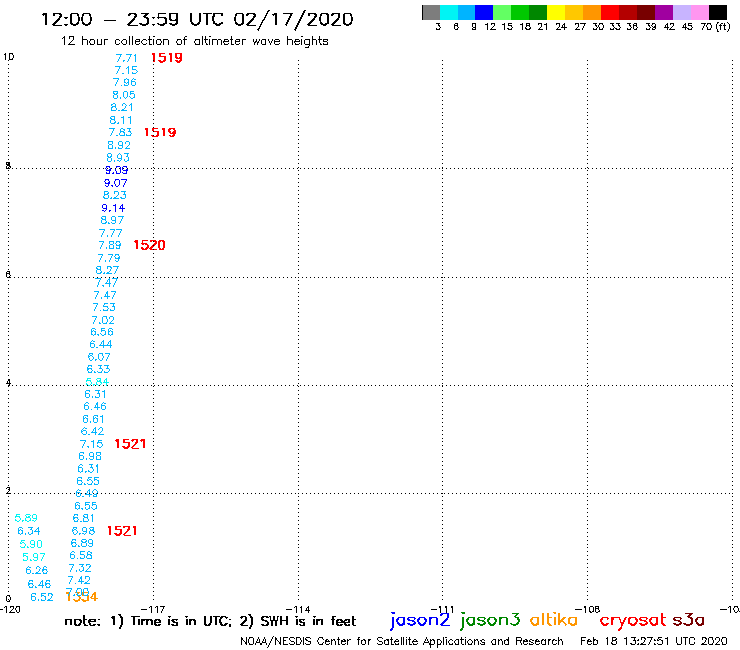Image resolution: width=740 pixels, height=650 pixels.
Task: Select the cyan legend color swatch
Action: coord(449,12)
